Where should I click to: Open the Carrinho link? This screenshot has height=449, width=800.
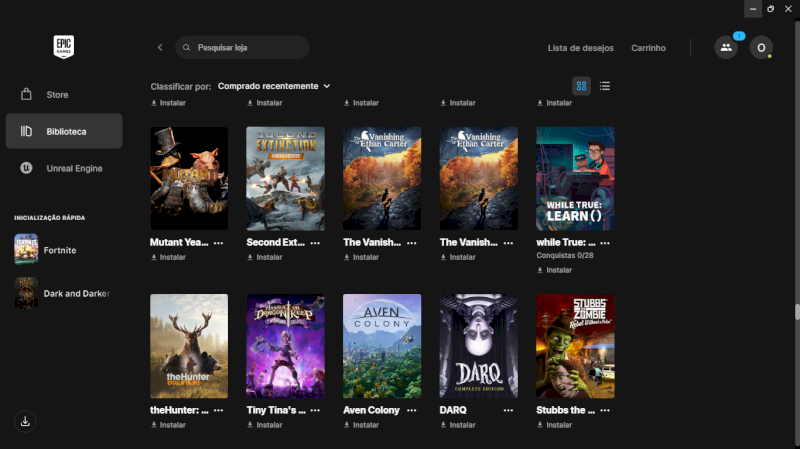pos(648,48)
